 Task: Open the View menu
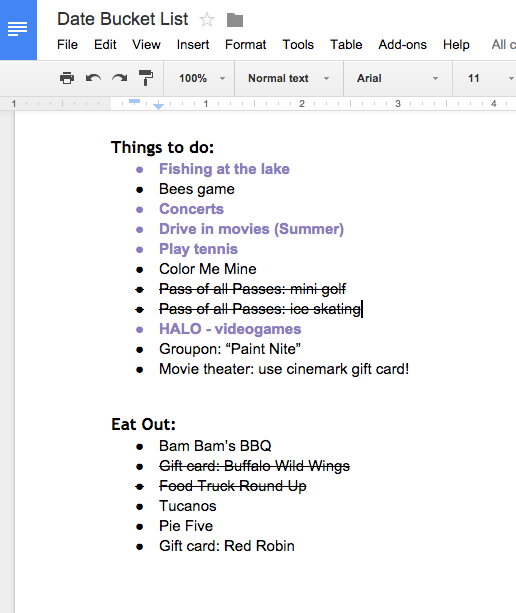click(x=146, y=45)
